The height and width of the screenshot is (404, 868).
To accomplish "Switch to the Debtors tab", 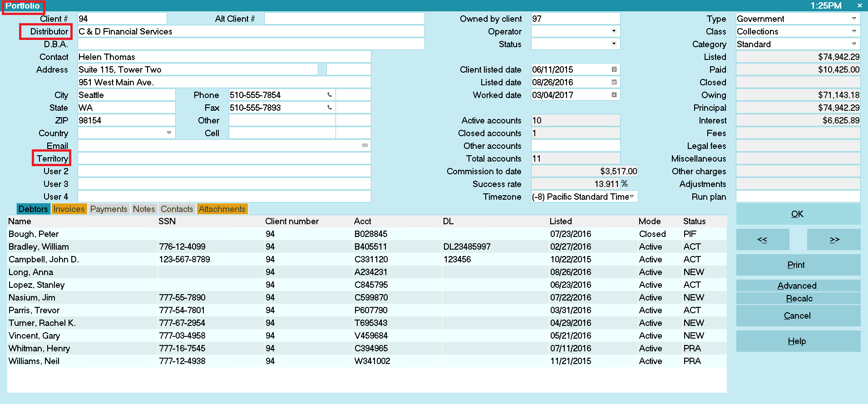I will coord(33,209).
